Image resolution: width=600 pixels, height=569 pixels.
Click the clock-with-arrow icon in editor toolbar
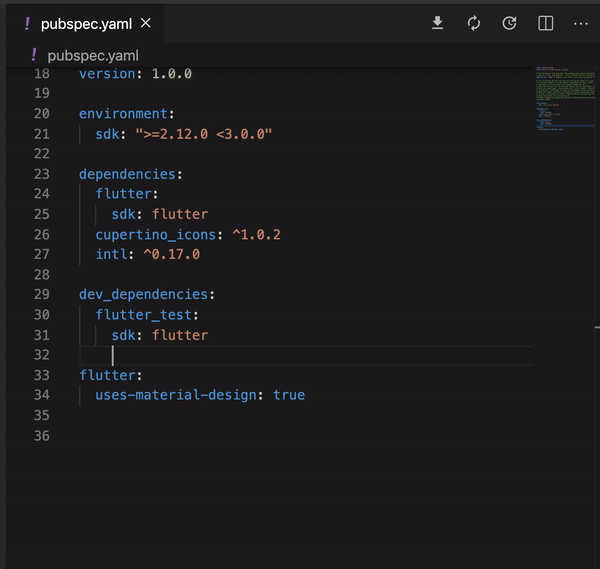(x=509, y=23)
